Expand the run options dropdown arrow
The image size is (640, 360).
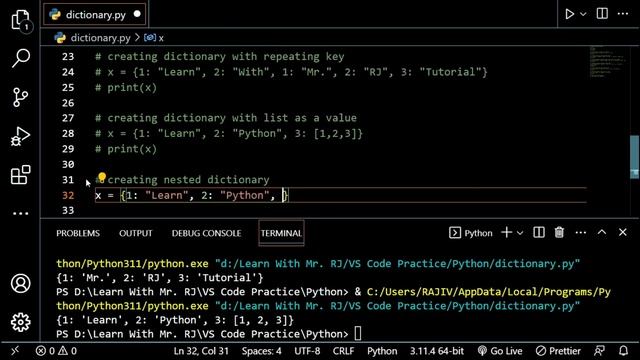point(583,14)
